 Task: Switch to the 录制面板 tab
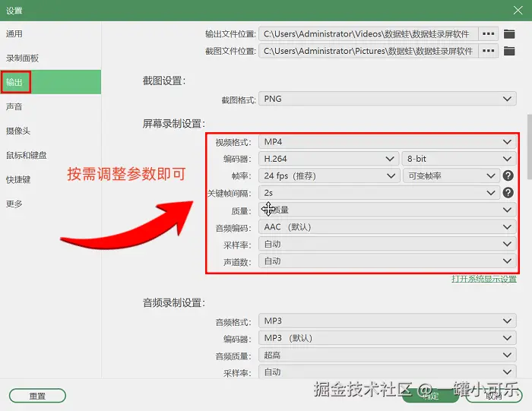[x=50, y=58]
